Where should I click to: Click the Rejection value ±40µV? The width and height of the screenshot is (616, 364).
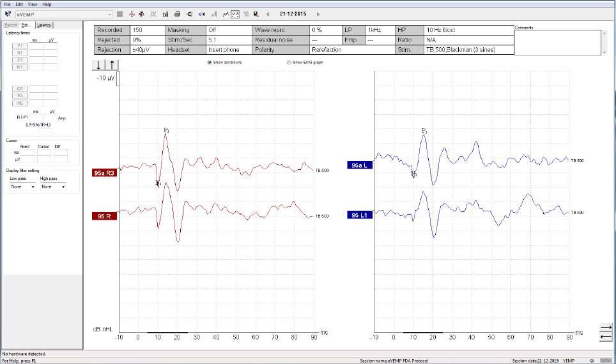(x=148, y=50)
